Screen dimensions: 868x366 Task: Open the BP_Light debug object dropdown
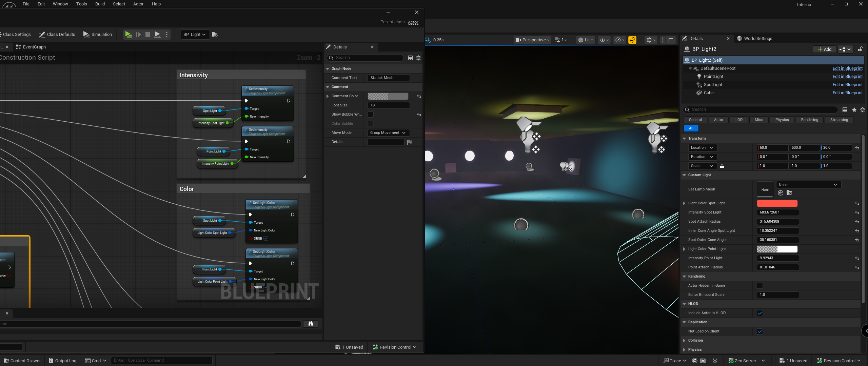(195, 35)
